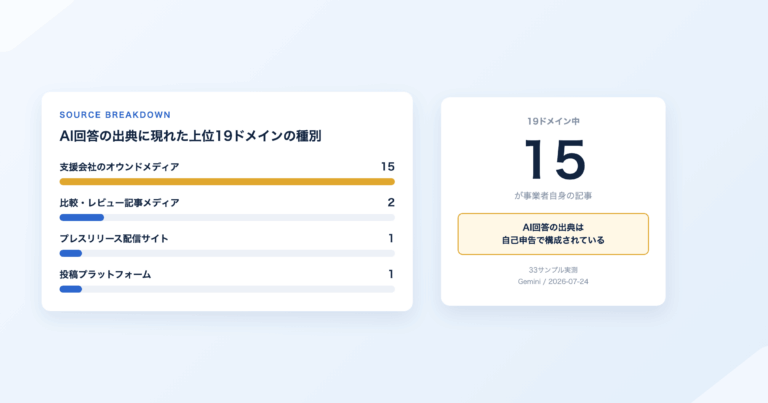Click the yellow box AI回答の出典は自己申告で構成されている
Screen dimensions: 768x403
(553, 234)
